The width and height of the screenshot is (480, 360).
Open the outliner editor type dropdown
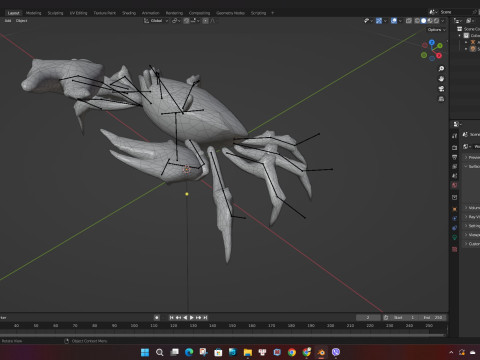point(459,21)
